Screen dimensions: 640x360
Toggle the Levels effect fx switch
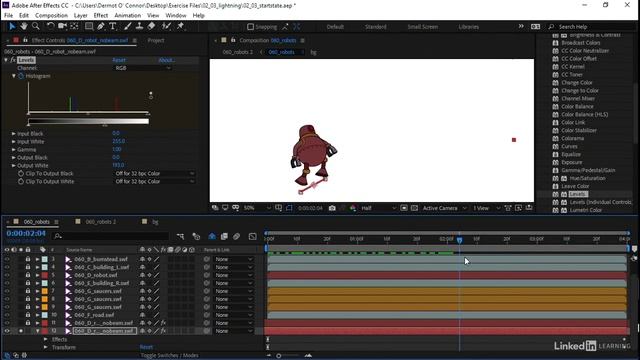pos(13,60)
